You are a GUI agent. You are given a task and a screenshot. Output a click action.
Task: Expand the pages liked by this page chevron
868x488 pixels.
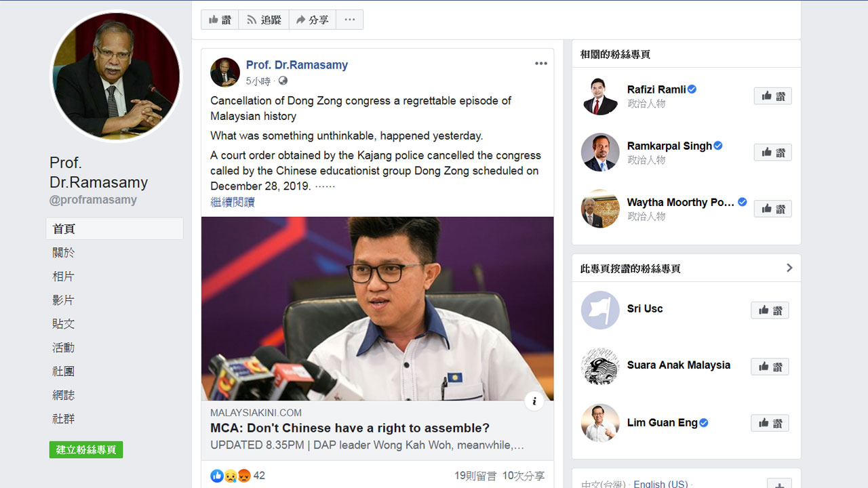point(789,268)
